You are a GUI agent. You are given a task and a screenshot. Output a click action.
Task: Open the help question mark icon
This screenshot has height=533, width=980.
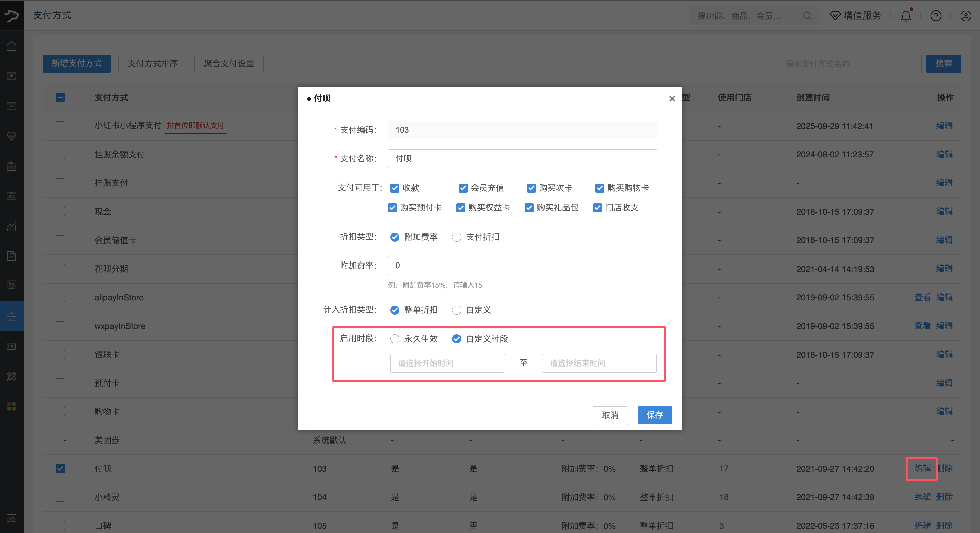[936, 16]
